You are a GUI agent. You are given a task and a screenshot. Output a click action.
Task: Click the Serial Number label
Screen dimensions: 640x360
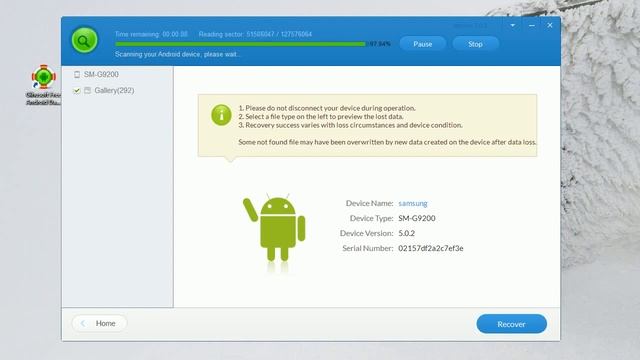pyautogui.click(x=368, y=248)
